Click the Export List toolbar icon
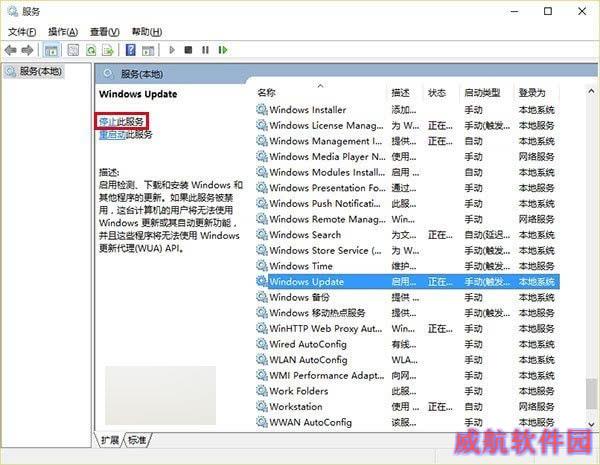Image resolution: width=600 pixels, height=465 pixels. [x=108, y=50]
